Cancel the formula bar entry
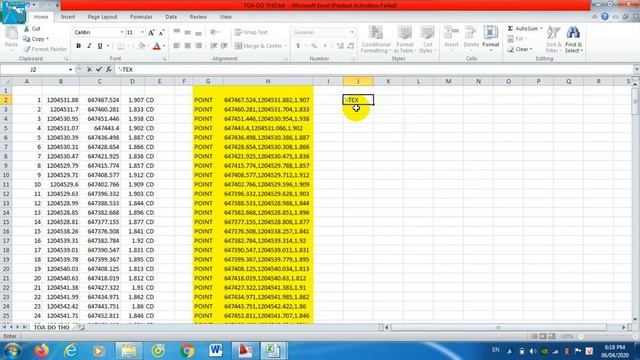The image size is (640, 360). pos(89,69)
